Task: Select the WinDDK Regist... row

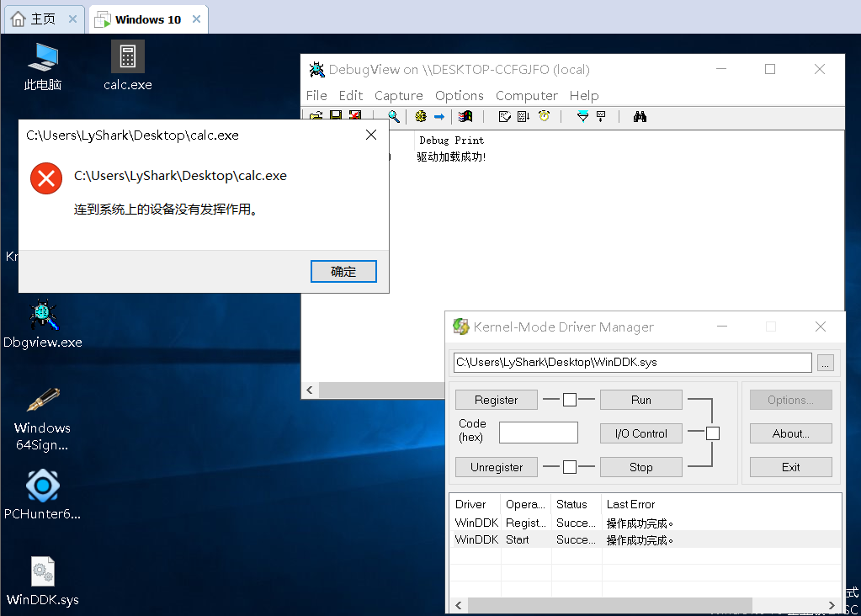Action: 646,523
